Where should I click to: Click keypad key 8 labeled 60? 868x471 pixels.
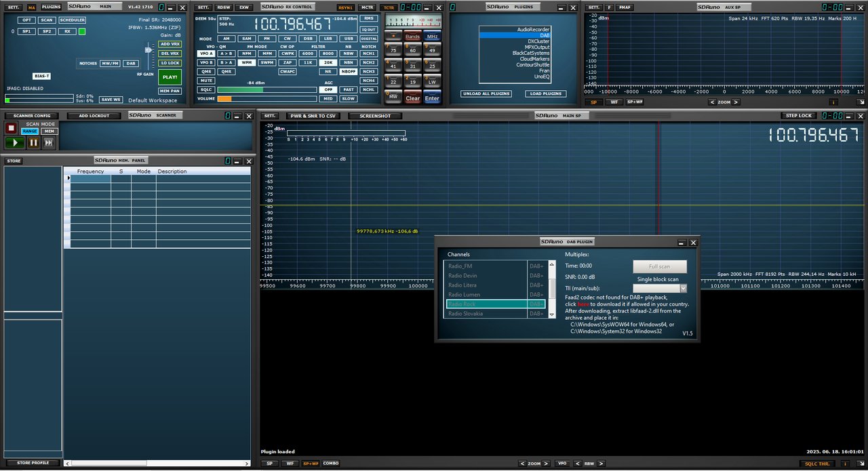pos(412,49)
